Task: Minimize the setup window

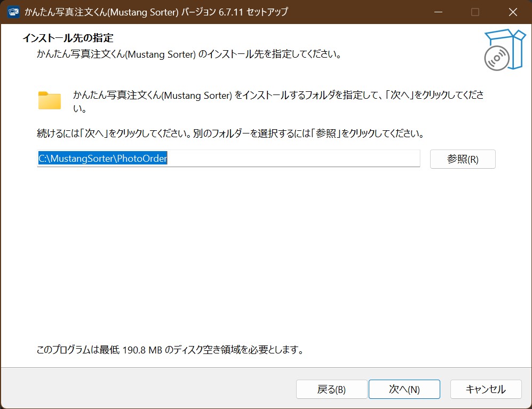Action: (x=439, y=12)
